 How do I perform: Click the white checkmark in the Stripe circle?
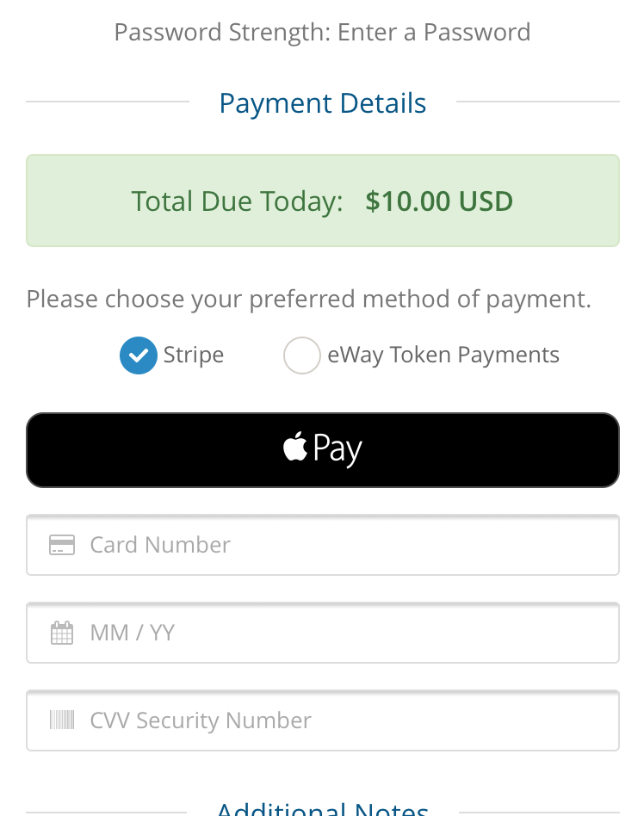click(x=139, y=355)
